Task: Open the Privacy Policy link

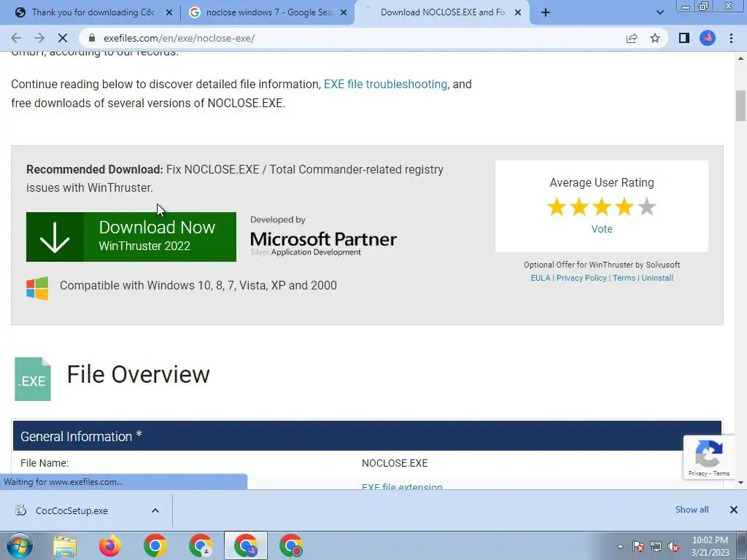Action: coord(581,278)
